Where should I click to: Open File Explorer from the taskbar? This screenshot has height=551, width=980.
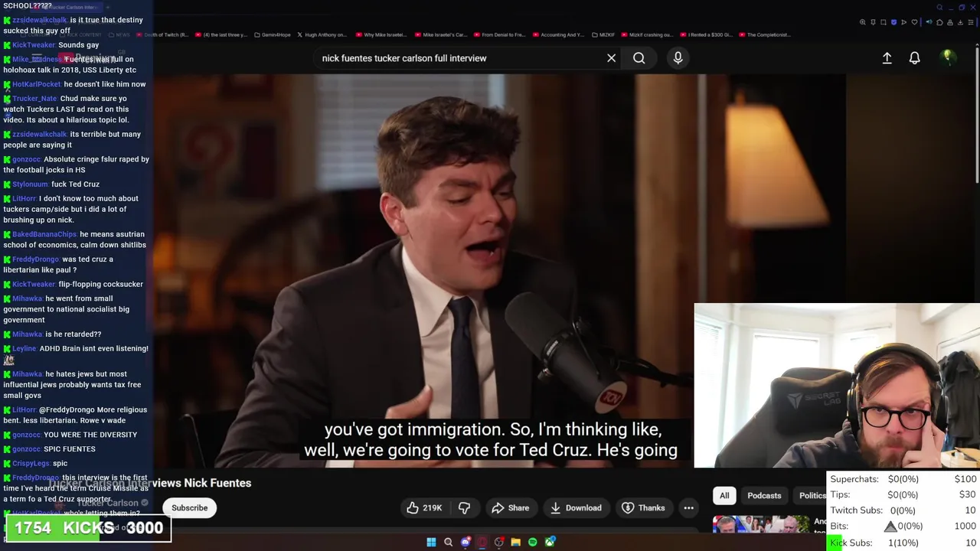point(516,542)
